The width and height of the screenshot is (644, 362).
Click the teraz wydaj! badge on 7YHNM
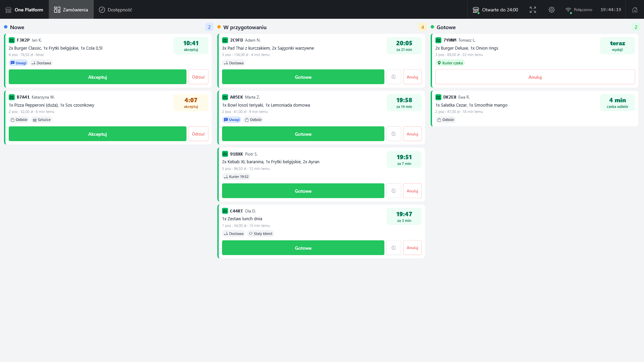tap(618, 46)
